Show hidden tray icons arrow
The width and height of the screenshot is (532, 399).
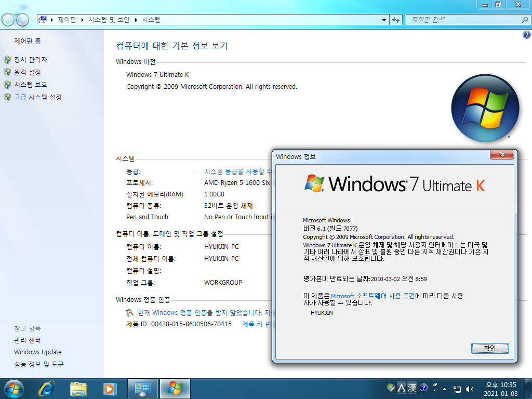click(x=445, y=389)
